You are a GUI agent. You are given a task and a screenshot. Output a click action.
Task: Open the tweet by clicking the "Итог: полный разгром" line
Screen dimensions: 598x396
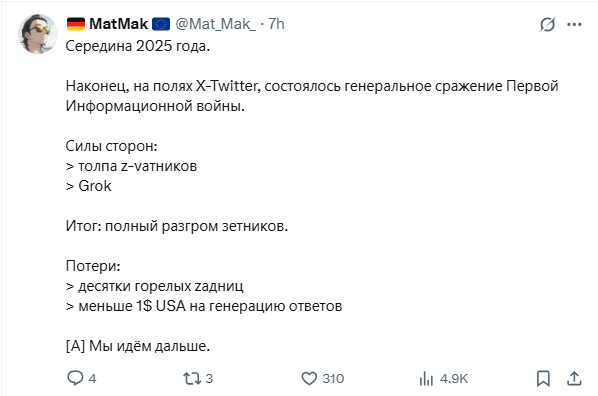177,226
